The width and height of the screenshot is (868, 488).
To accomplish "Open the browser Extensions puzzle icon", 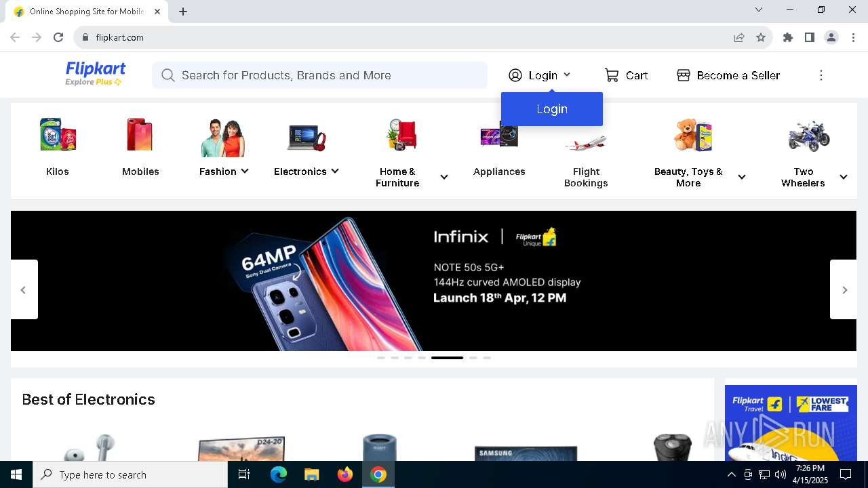I will tap(788, 37).
